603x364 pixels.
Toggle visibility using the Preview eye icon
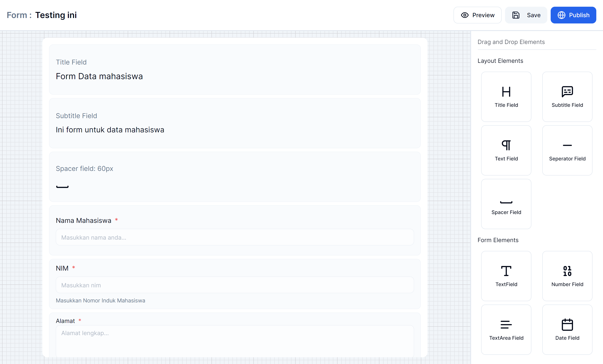(x=465, y=15)
